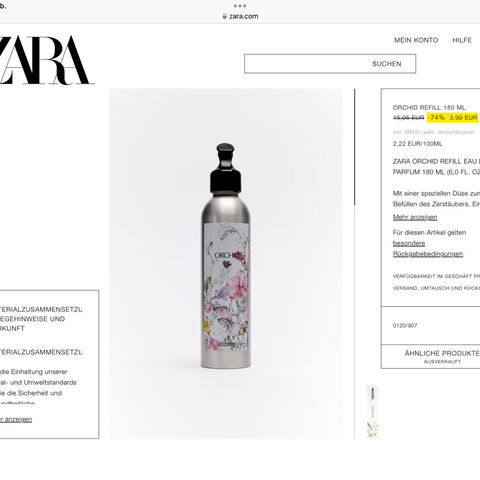
Task: Click the vertical scrollbar beside product image
Action: pyautogui.click(x=355, y=147)
